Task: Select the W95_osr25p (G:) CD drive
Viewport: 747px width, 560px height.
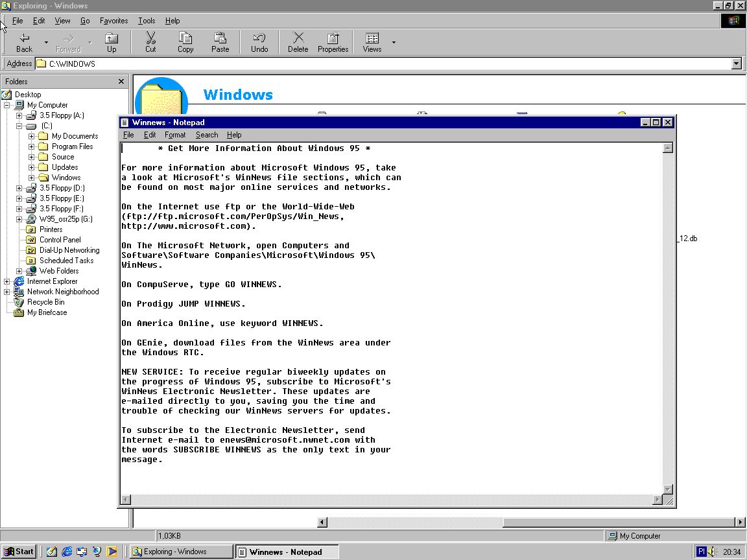Action: (x=65, y=219)
